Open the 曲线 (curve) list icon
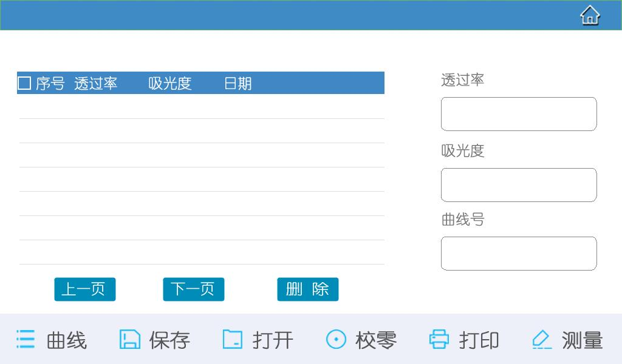The image size is (622, 364). 26,339
